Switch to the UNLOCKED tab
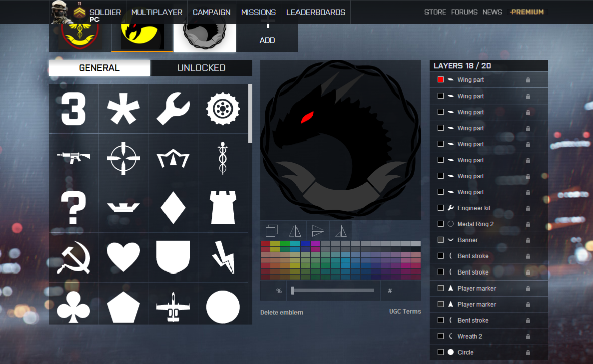The width and height of the screenshot is (593, 364). tap(201, 68)
